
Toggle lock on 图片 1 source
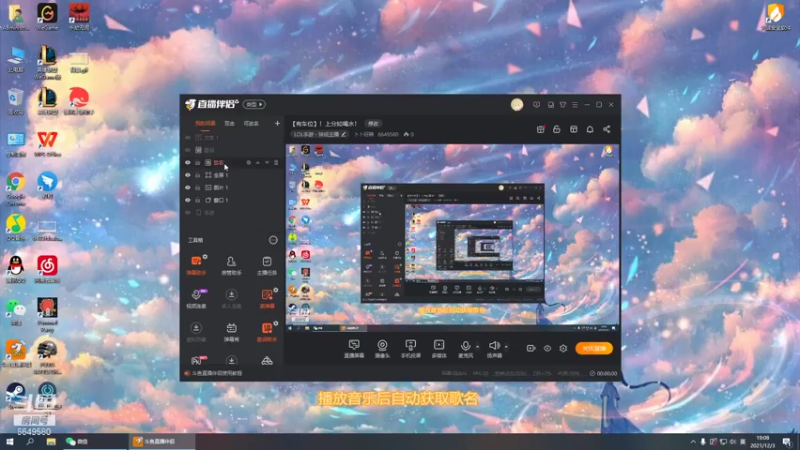197,188
